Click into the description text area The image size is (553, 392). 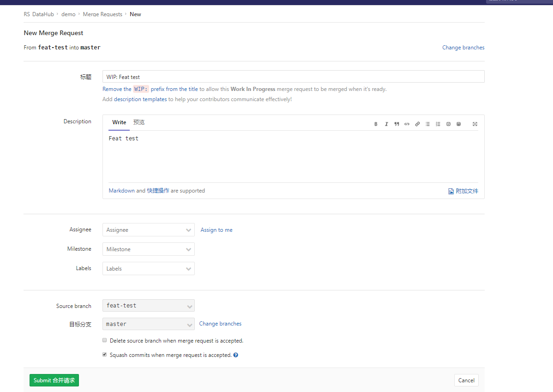coord(294,157)
